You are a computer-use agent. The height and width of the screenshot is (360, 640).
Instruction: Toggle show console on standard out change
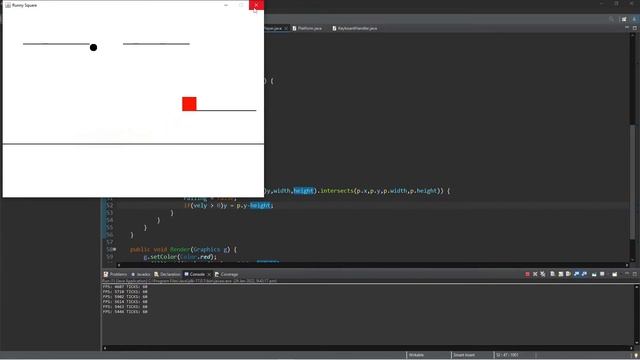click(576, 274)
